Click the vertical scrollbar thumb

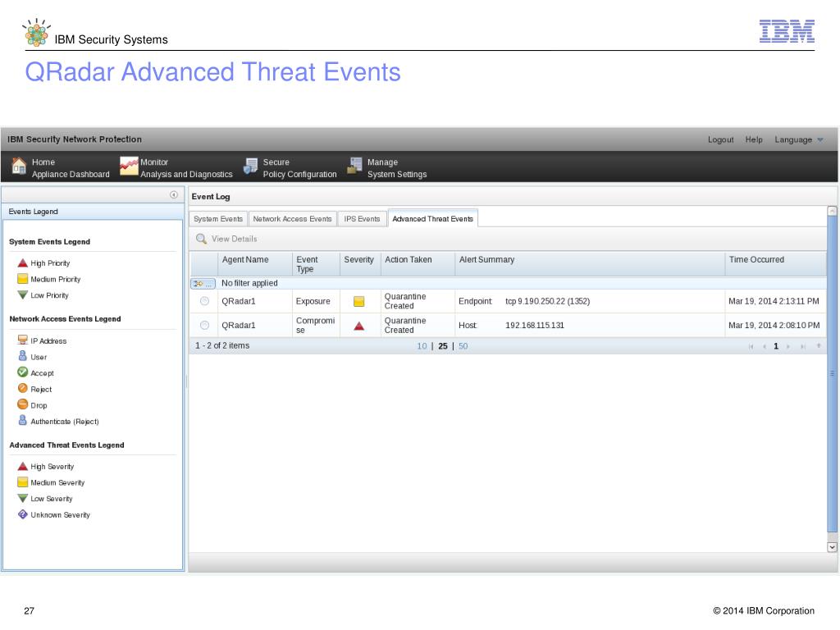click(832, 374)
